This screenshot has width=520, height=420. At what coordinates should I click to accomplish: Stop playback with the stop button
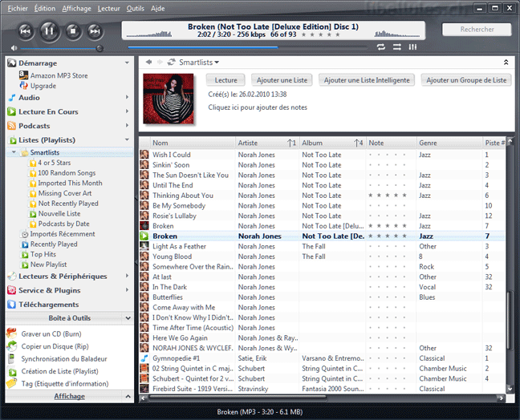click(73, 31)
